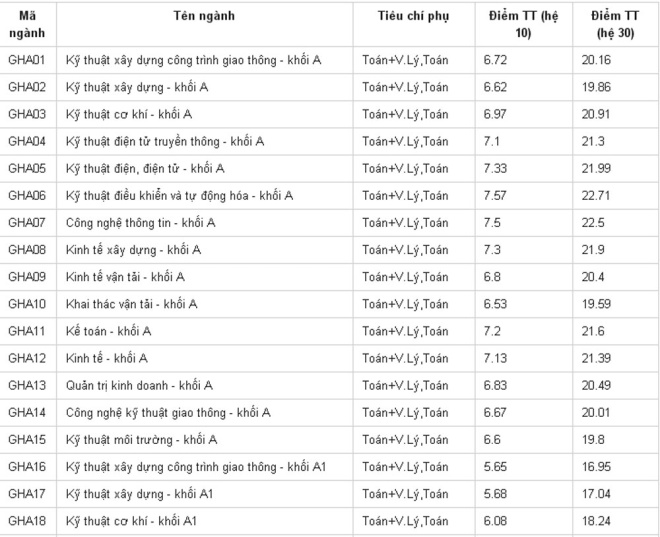Select 'Kỹ thuật xây dựng - khối A' cell
This screenshot has height=537, width=660.
(x=137, y=87)
